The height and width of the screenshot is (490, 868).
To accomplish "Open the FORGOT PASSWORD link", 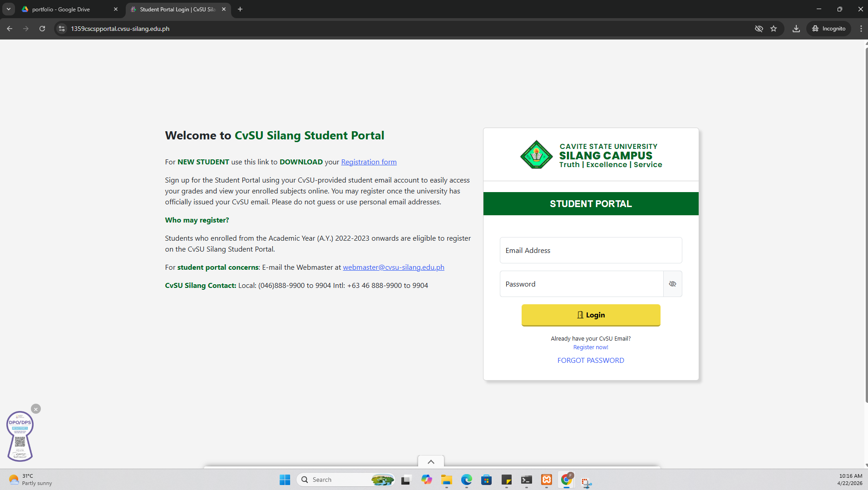I will [591, 360].
